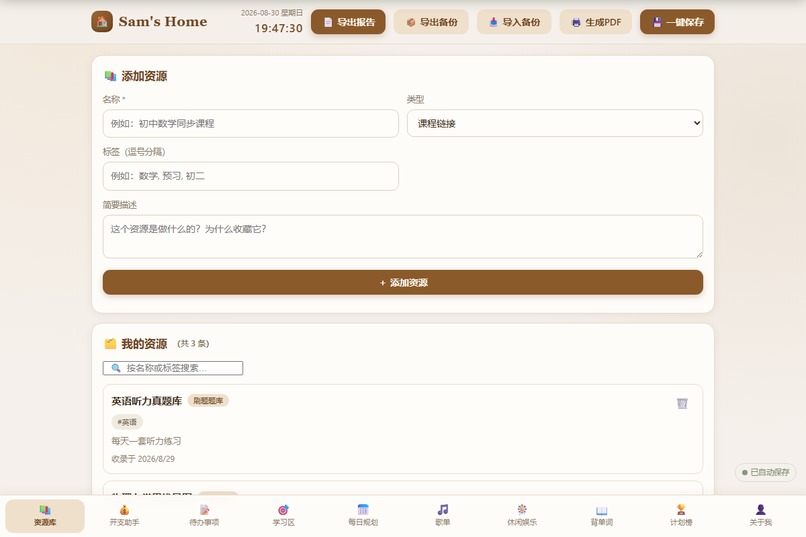The image size is (806, 537).
Task: Open the 资源库 tab in bottom navigation
Action: click(45, 515)
